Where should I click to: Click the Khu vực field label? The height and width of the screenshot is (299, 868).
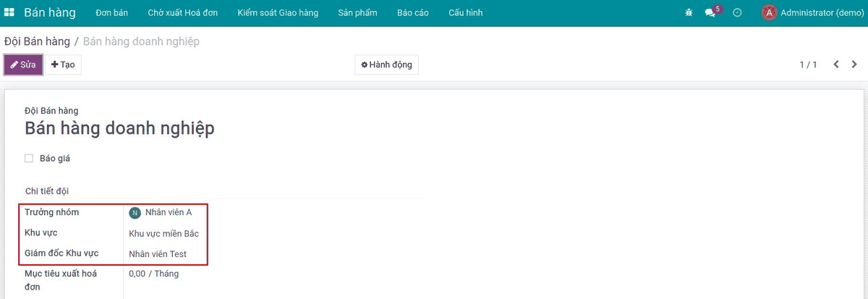click(41, 232)
